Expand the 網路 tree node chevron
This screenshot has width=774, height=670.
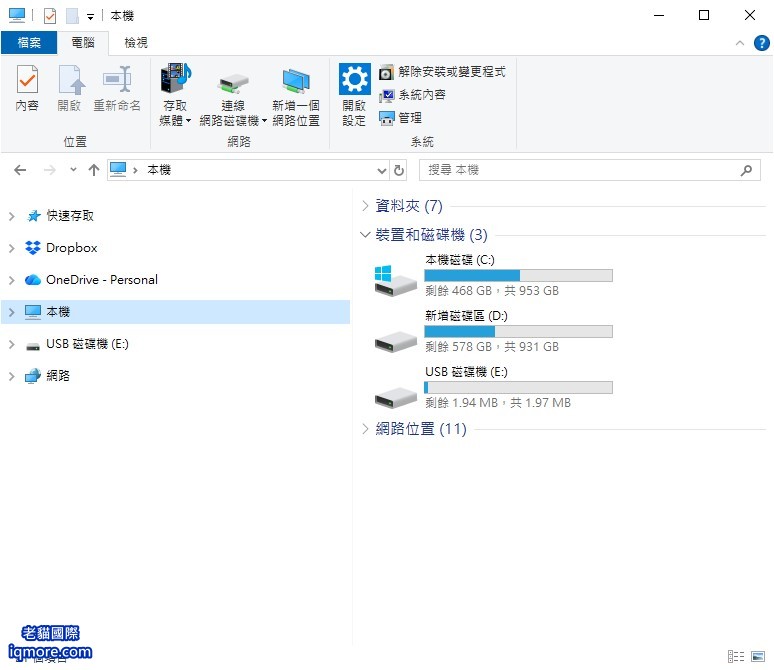pyautogui.click(x=11, y=376)
